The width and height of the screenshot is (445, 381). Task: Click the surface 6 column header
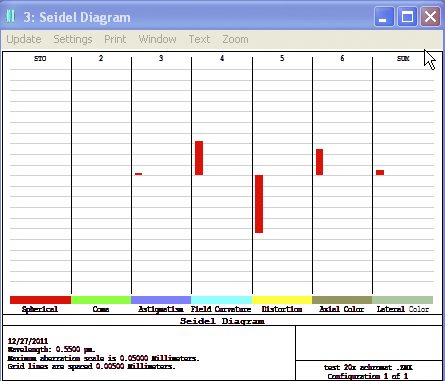tap(342, 58)
